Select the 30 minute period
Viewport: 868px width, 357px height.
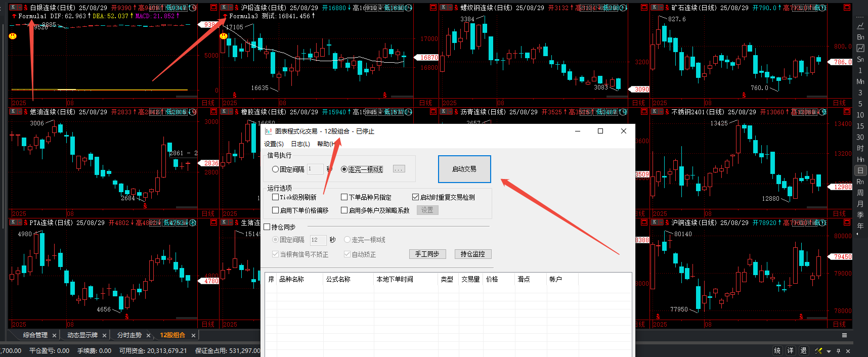860,138
